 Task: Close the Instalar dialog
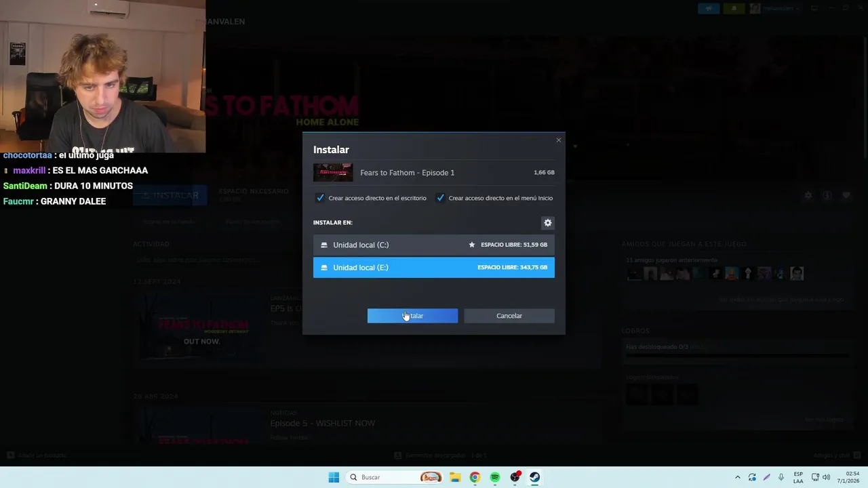tap(559, 140)
